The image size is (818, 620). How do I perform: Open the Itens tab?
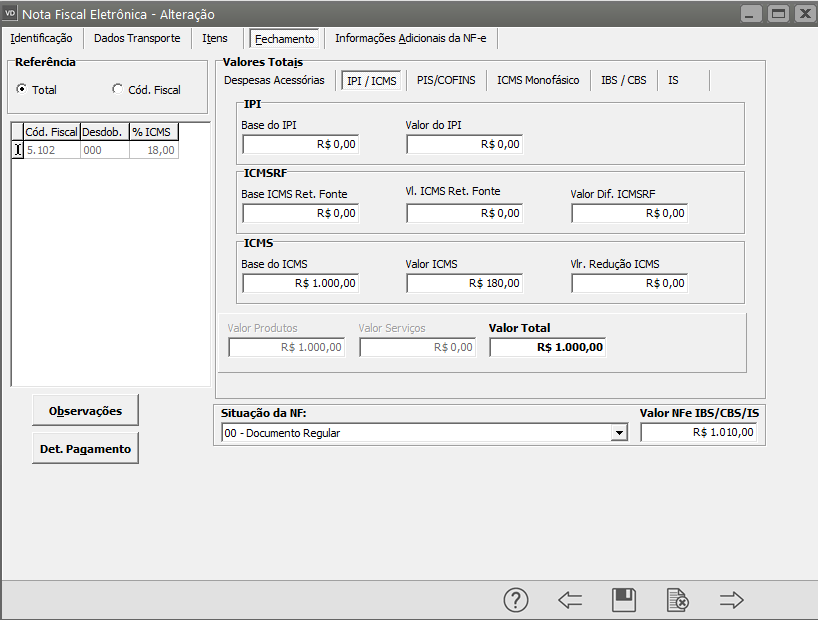215,39
